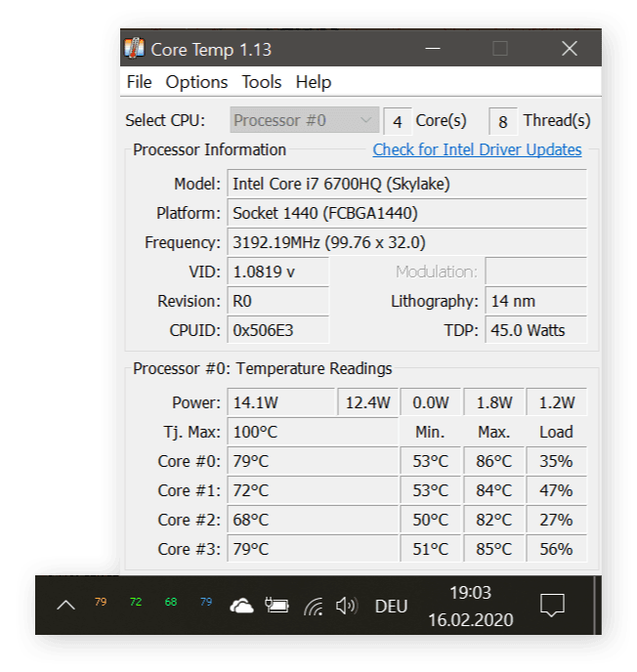Image resolution: width=637 pixels, height=672 pixels.
Task: Switch the DEU input language indicator
Action: pos(391,606)
